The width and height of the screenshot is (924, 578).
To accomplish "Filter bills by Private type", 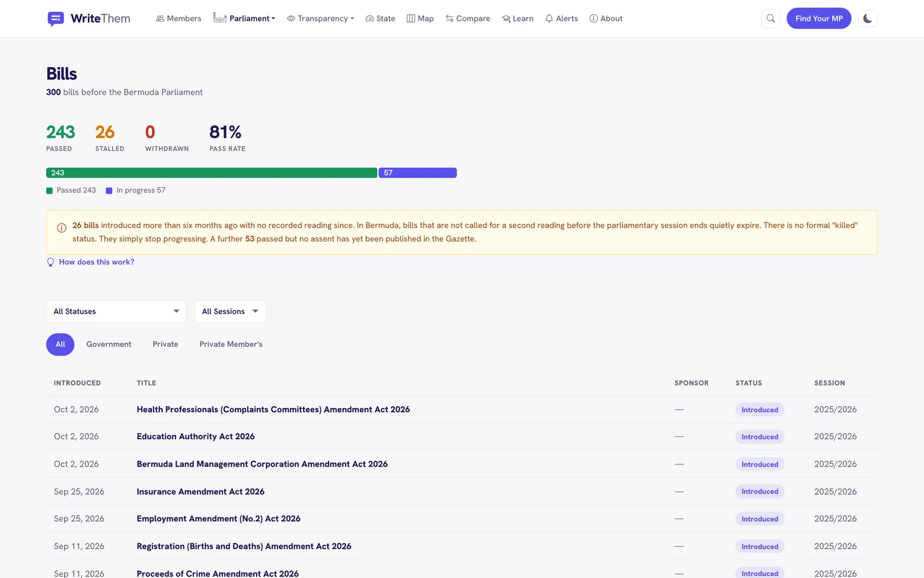I will click(x=165, y=344).
